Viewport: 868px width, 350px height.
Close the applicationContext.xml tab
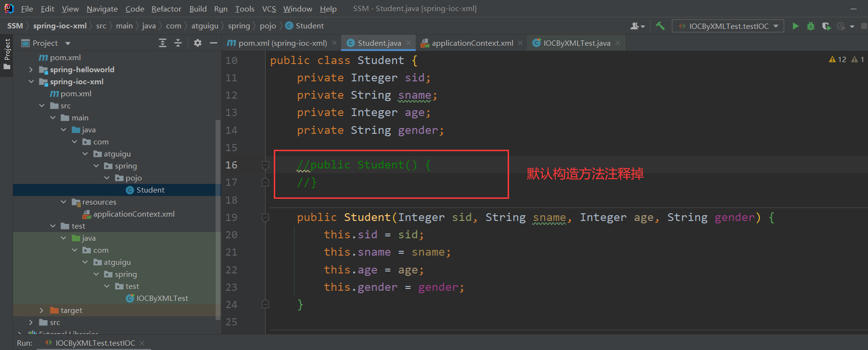point(520,43)
